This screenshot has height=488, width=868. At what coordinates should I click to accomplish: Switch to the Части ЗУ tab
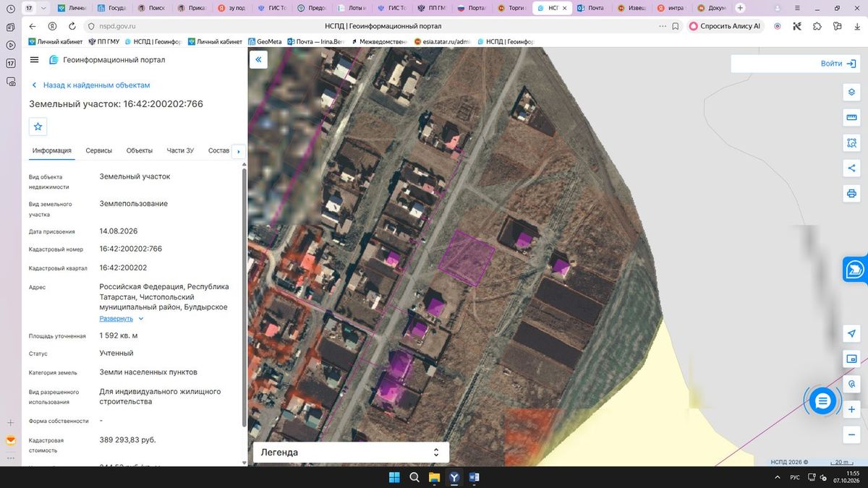click(x=180, y=150)
